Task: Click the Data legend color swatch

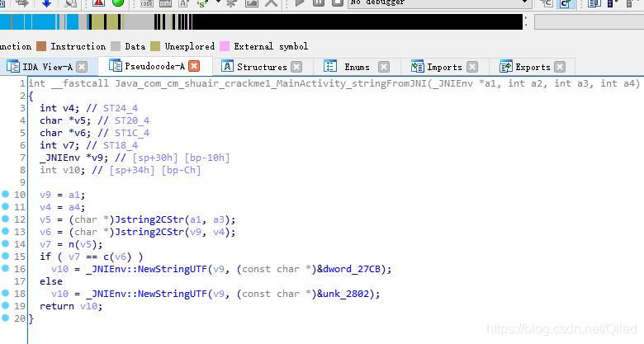Action: pyautogui.click(x=116, y=46)
